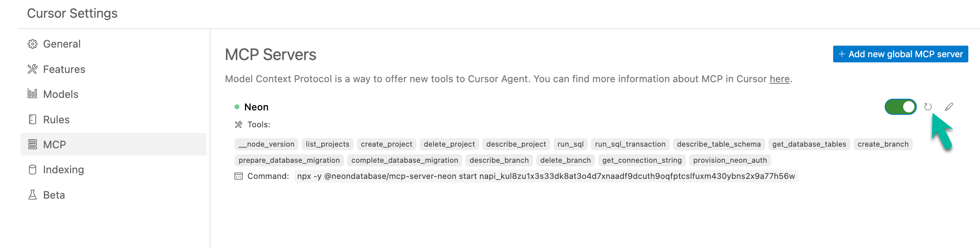The height and width of the screenshot is (249, 980).
Task: Click the pencil edit icon for Neon
Action: point(949,107)
